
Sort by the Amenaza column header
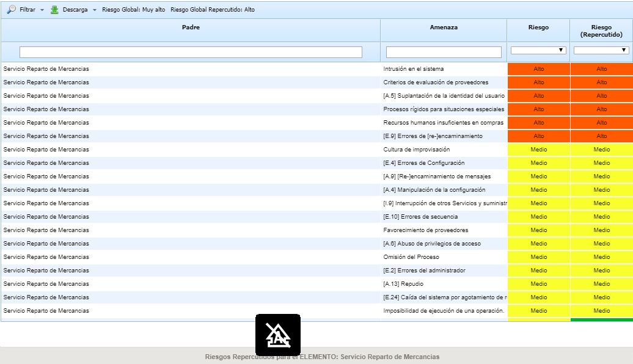[x=444, y=27]
